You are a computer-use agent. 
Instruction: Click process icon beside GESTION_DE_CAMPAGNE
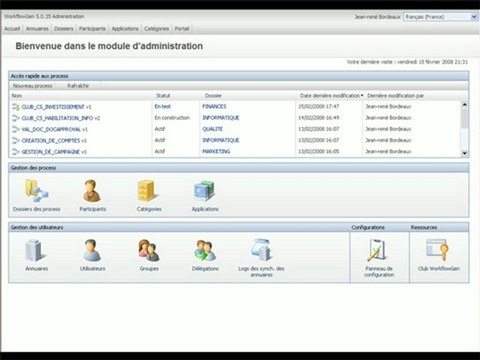tap(16, 152)
